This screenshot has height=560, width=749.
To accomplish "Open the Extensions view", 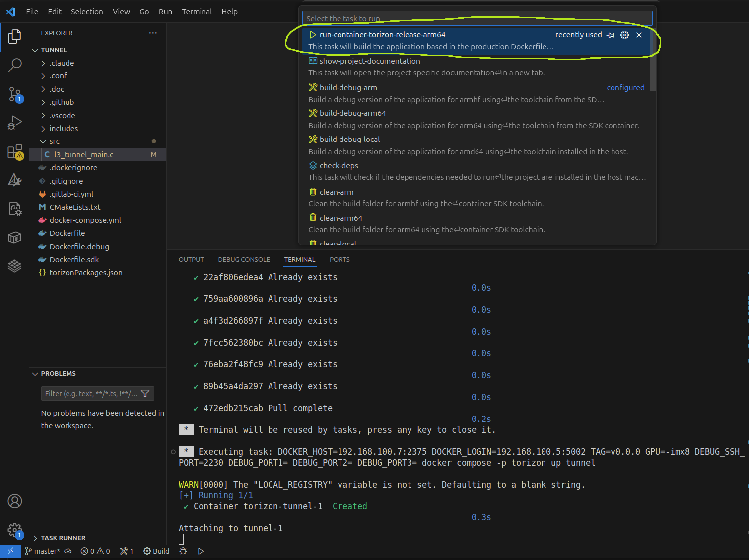I will (15, 152).
